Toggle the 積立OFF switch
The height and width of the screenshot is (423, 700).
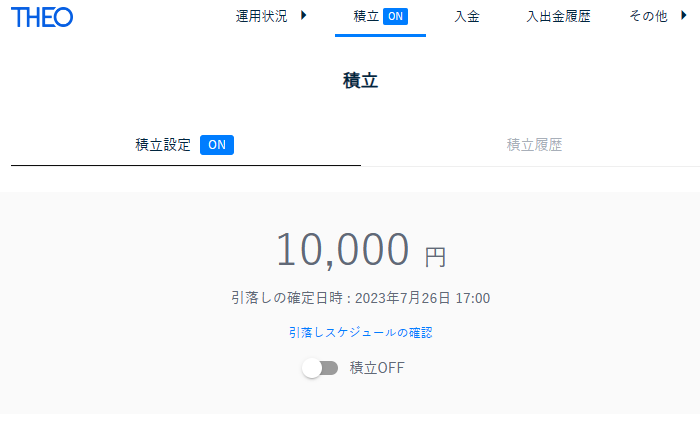point(320,368)
